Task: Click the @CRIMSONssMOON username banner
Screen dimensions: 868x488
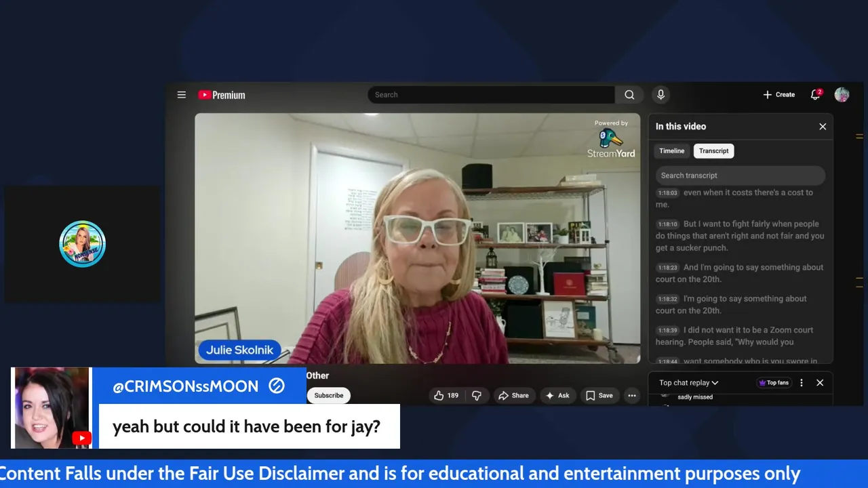Action: pos(199,386)
